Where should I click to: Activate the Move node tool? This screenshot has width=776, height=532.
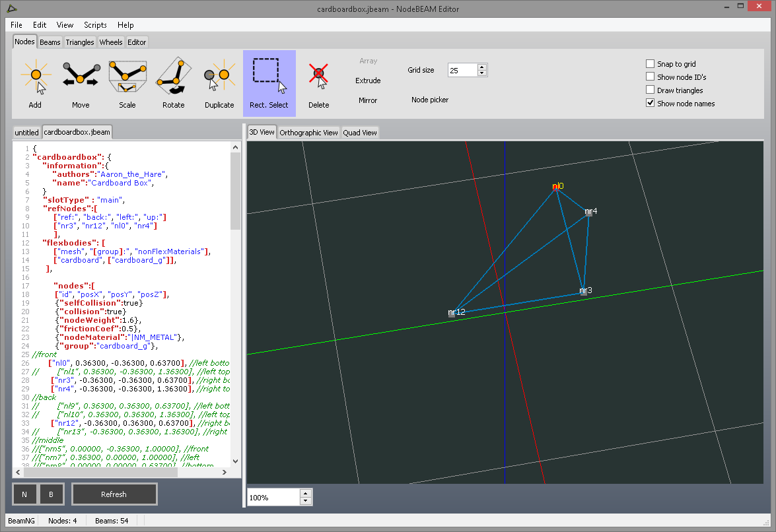pos(81,83)
